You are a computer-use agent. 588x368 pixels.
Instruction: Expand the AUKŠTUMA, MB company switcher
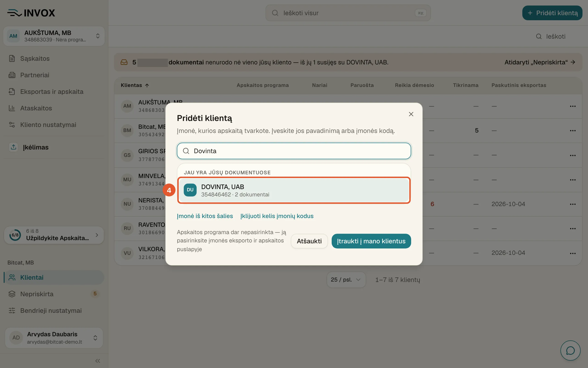pos(54,36)
